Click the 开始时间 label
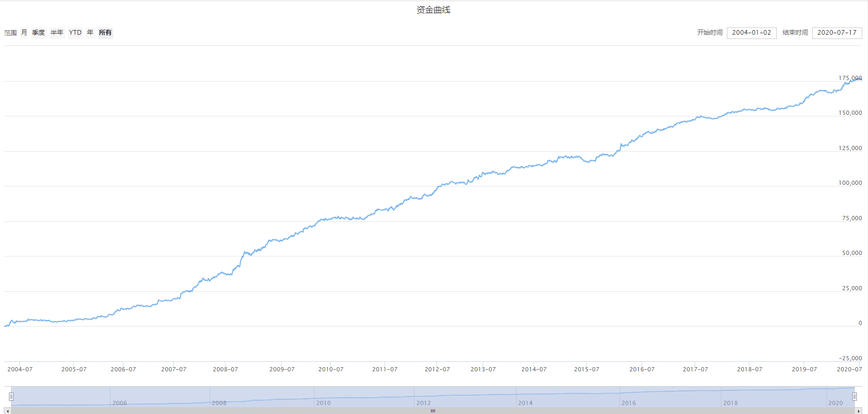The image size is (868, 414). pos(710,33)
